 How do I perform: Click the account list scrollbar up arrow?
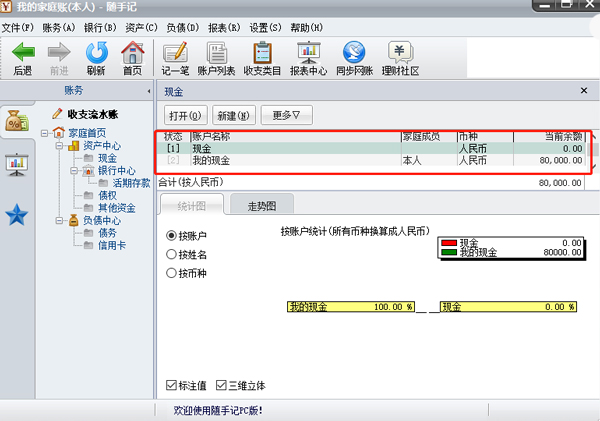point(593,135)
